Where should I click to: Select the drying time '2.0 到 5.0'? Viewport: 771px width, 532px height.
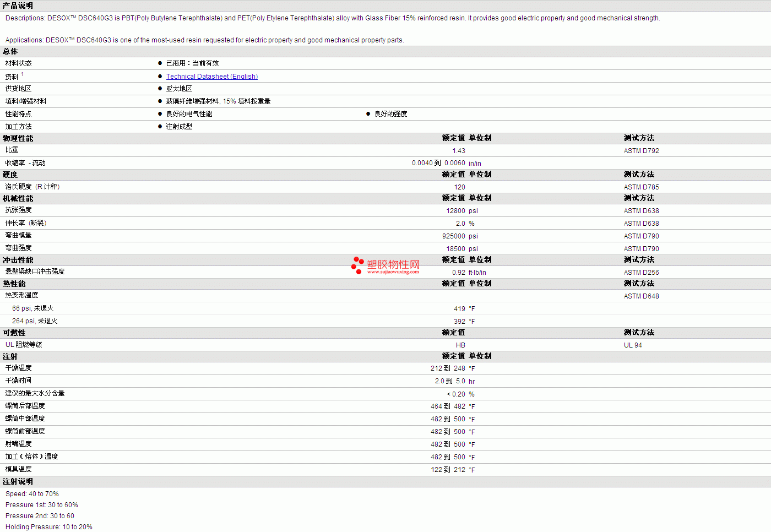pyautogui.click(x=450, y=381)
